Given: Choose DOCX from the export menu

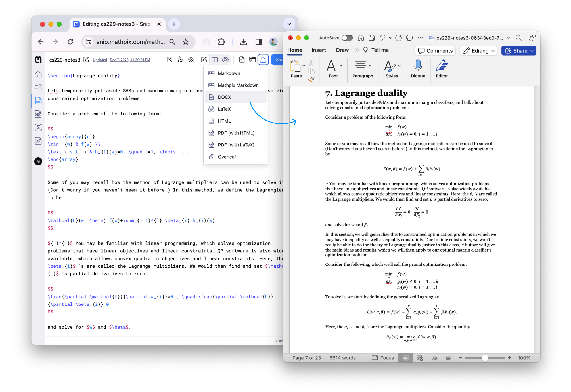Looking at the screenshot, I should tap(224, 97).
